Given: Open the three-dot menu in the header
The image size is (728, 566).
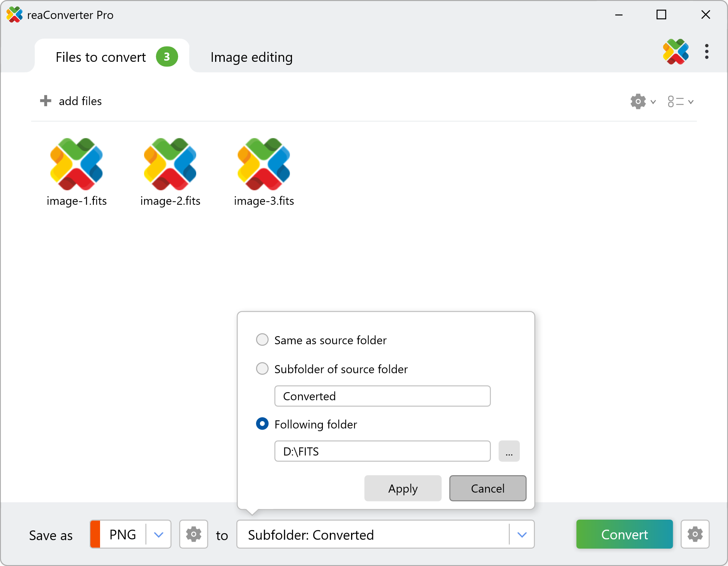Looking at the screenshot, I should [x=706, y=51].
